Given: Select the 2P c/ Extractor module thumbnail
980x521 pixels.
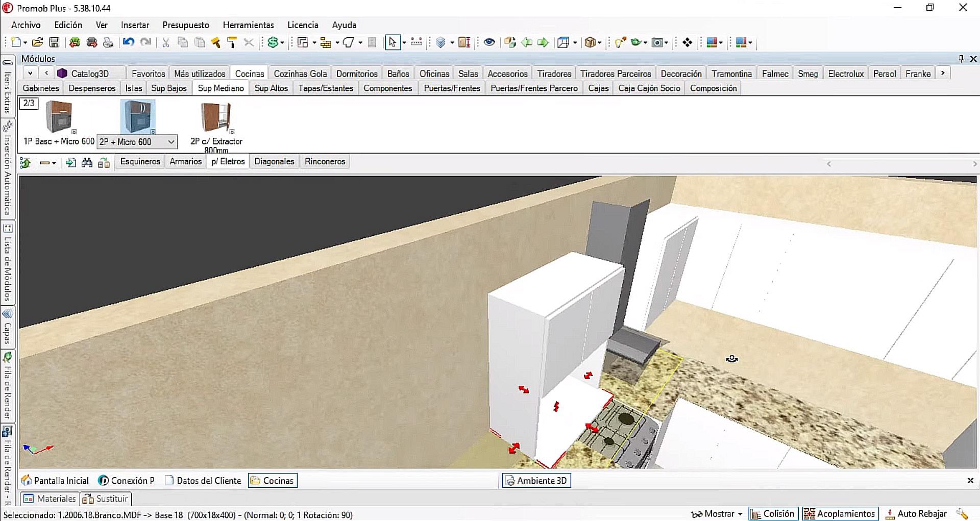Looking at the screenshot, I should coord(216,118).
